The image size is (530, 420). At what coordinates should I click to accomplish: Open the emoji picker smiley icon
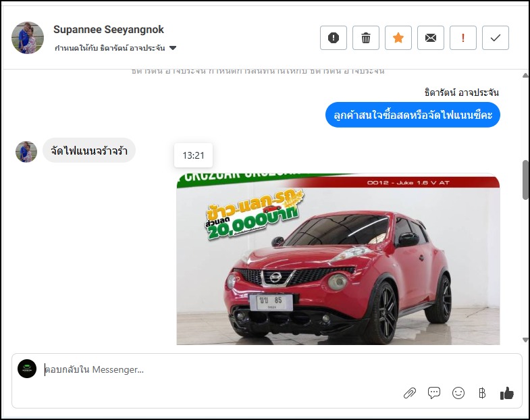pos(458,393)
